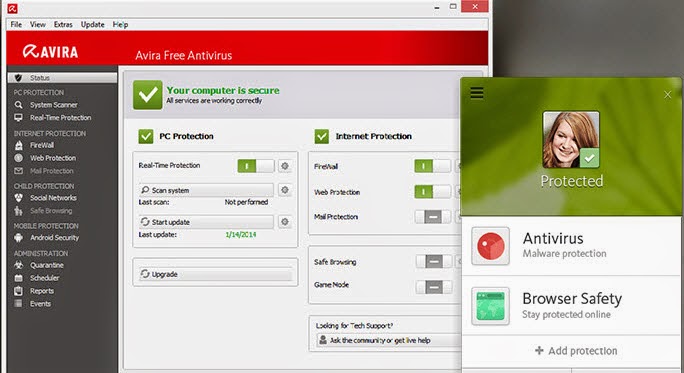684x373 pixels.
Task: Click Add protection in launcher
Action: 576,351
